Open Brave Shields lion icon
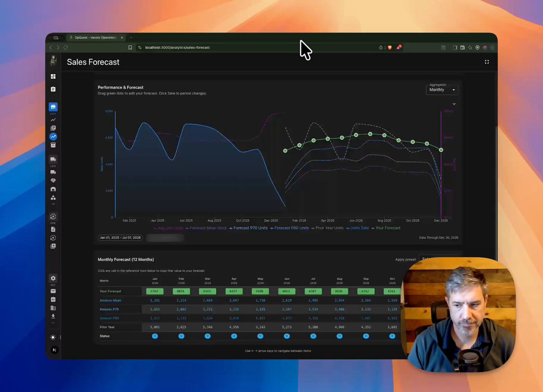 click(390, 47)
